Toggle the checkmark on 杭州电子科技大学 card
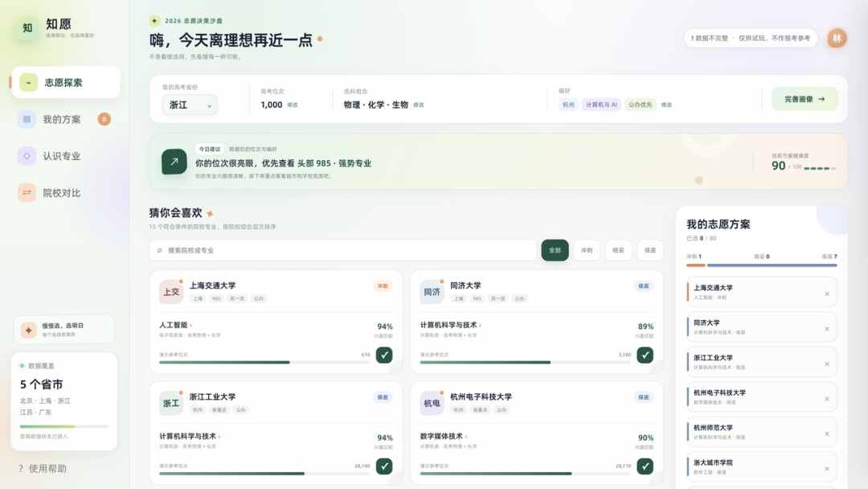The image size is (868, 489). (645, 466)
